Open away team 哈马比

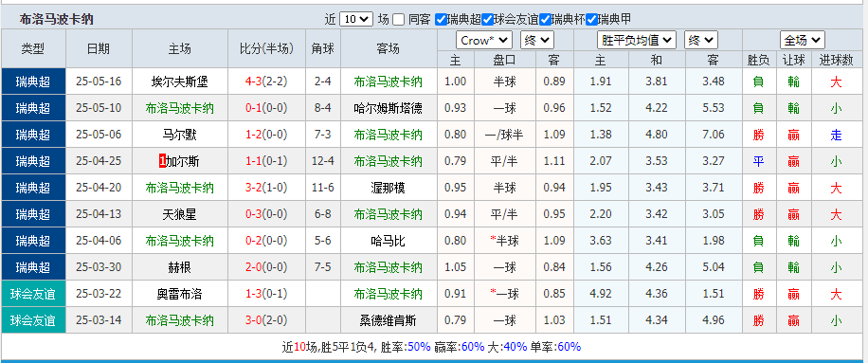(389, 241)
